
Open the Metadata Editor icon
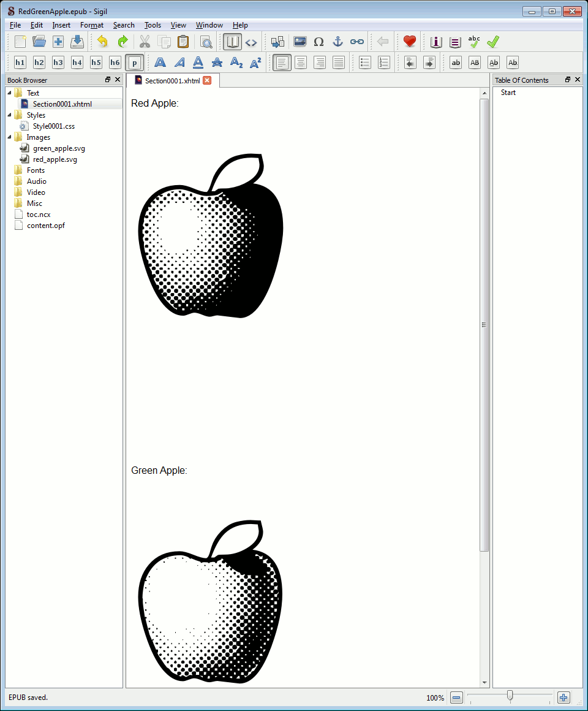(435, 42)
